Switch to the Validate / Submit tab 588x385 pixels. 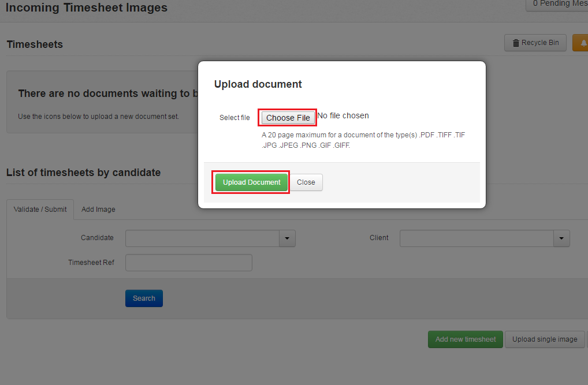(40, 209)
